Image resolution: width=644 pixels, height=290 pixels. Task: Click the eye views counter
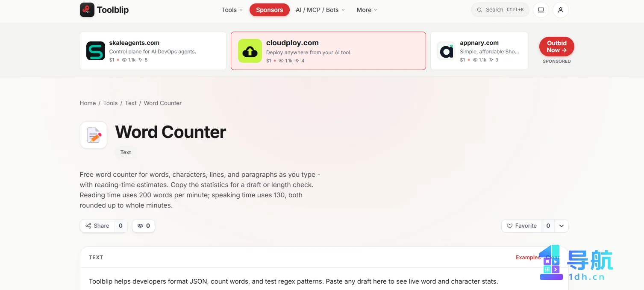[144, 226]
